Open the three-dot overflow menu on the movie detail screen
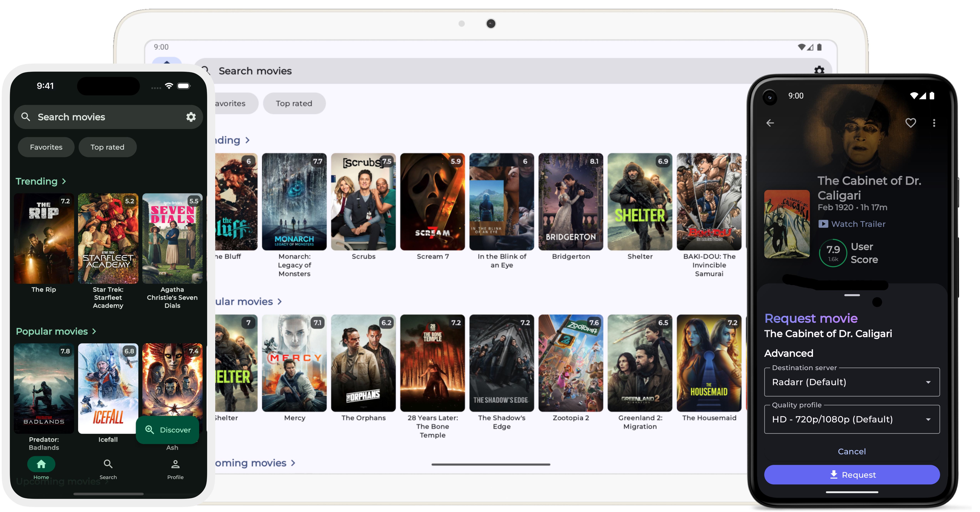Image resolution: width=980 pixels, height=512 pixels. pos(934,123)
